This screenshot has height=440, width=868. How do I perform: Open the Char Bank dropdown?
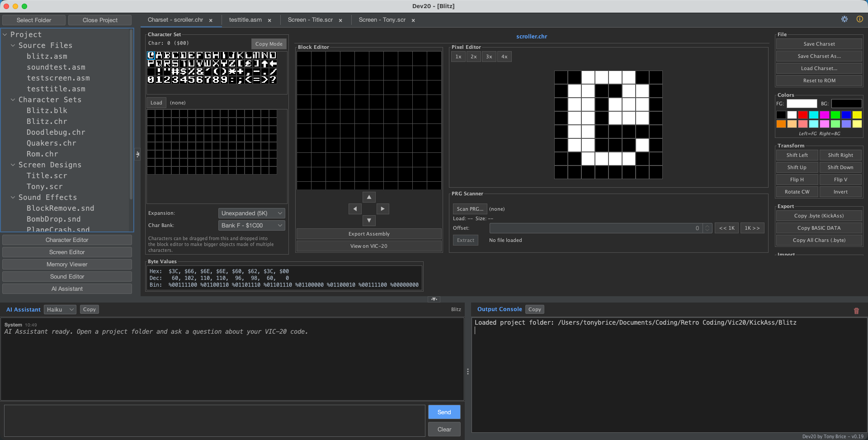[x=251, y=225]
